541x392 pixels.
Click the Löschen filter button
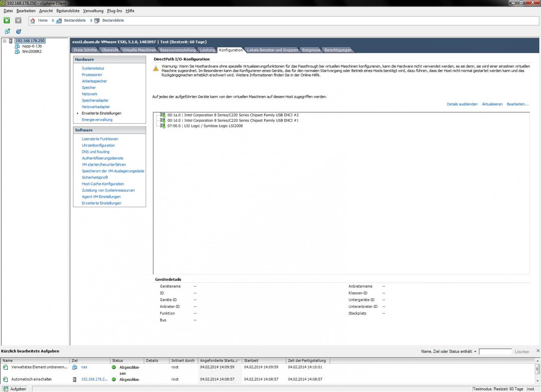pyautogui.click(x=522, y=352)
